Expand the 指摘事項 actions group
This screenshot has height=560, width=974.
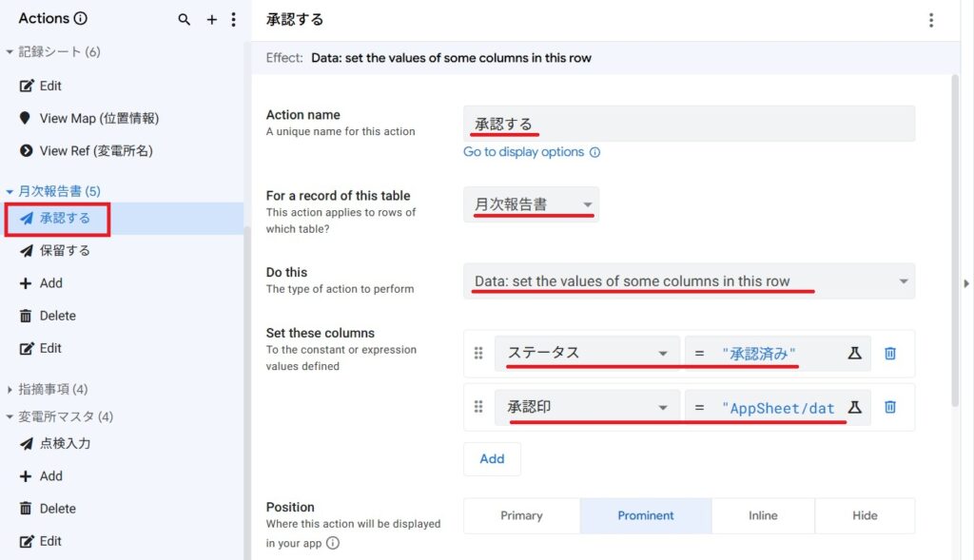(10, 389)
